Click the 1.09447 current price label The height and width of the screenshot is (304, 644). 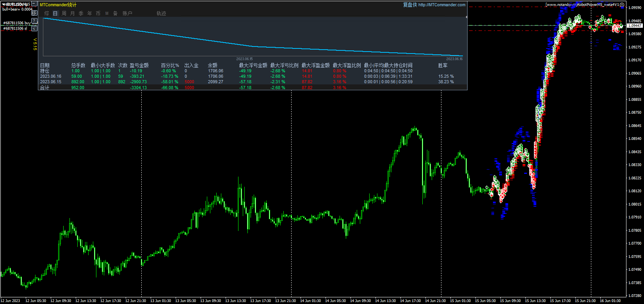coord(635,25)
